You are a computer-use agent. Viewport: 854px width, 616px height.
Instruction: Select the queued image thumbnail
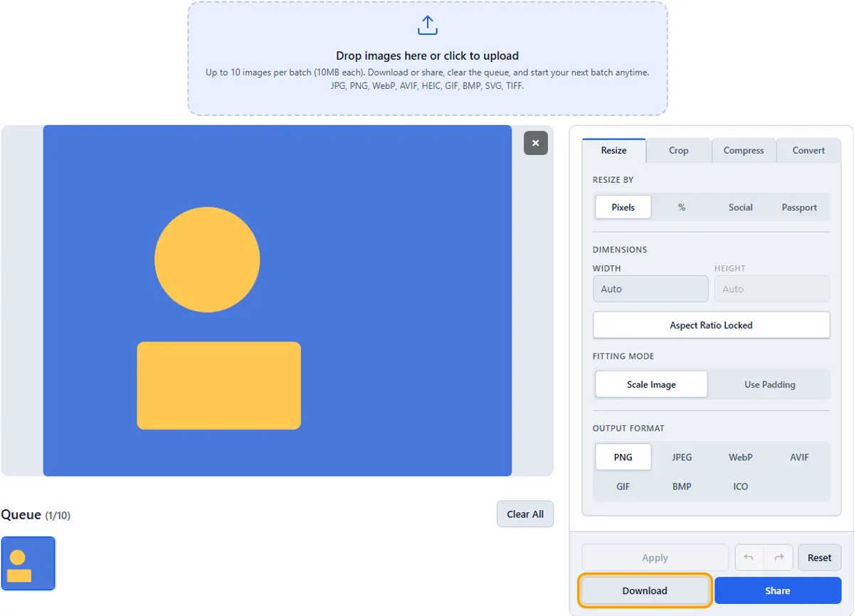[28, 563]
